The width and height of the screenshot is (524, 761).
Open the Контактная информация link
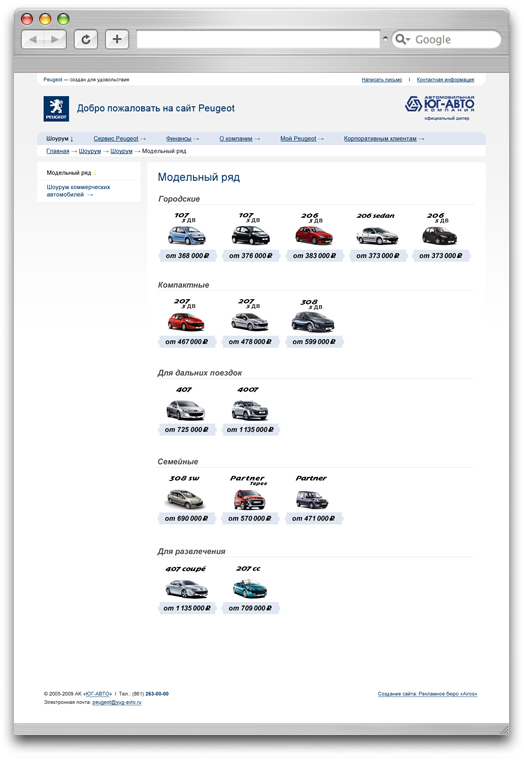point(445,80)
